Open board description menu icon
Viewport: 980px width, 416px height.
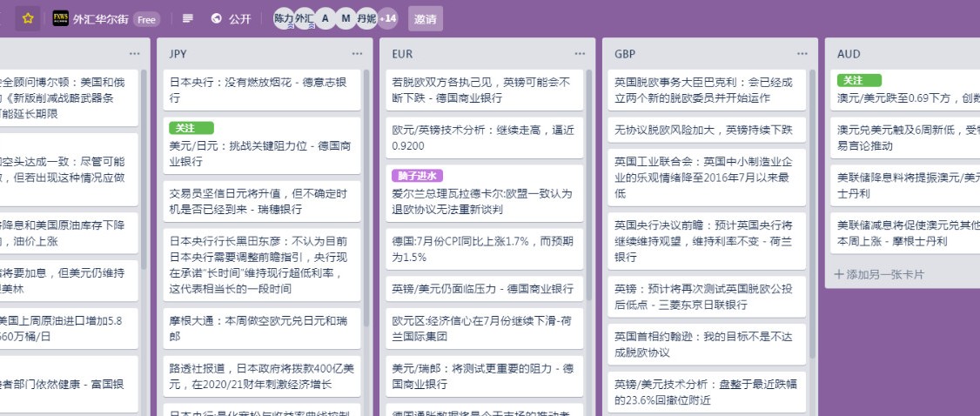187,19
